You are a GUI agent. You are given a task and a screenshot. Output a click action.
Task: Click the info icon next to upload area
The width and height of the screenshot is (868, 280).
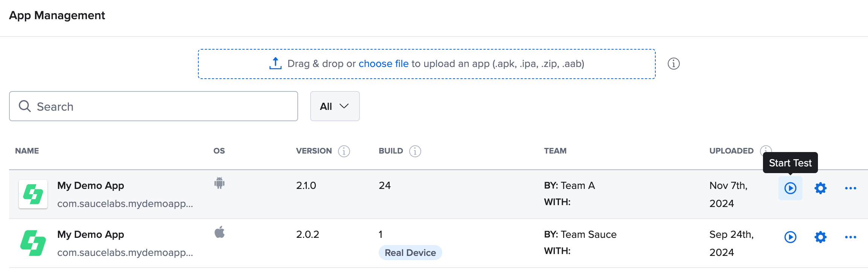coord(673,64)
